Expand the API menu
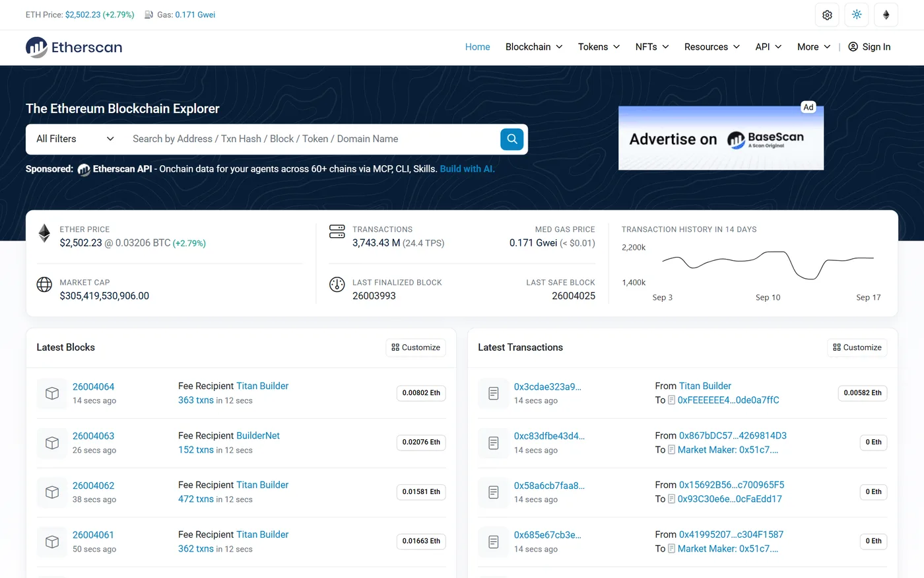The height and width of the screenshot is (578, 924). (x=769, y=47)
